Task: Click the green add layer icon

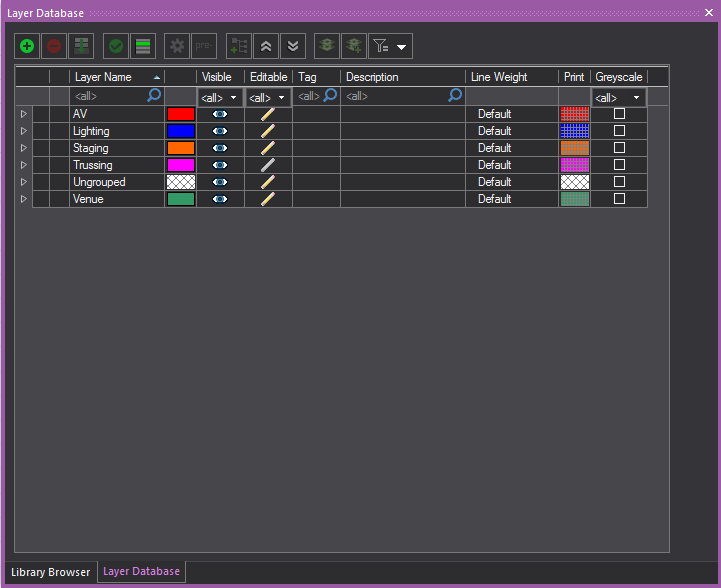Action: [x=27, y=46]
